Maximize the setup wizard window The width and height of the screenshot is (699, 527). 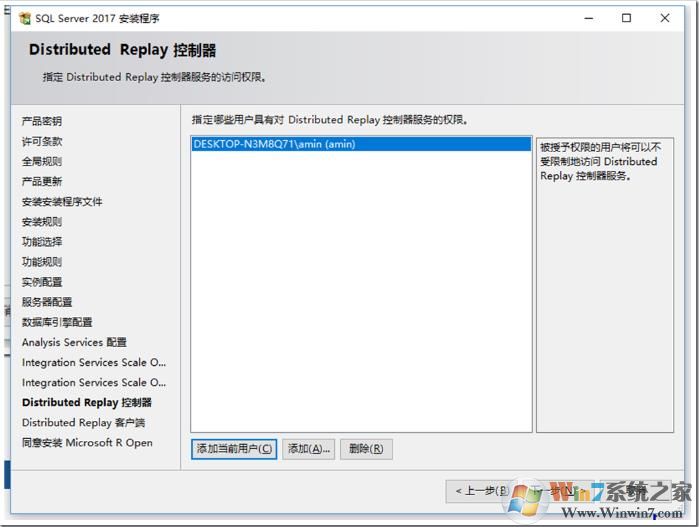tap(626, 18)
